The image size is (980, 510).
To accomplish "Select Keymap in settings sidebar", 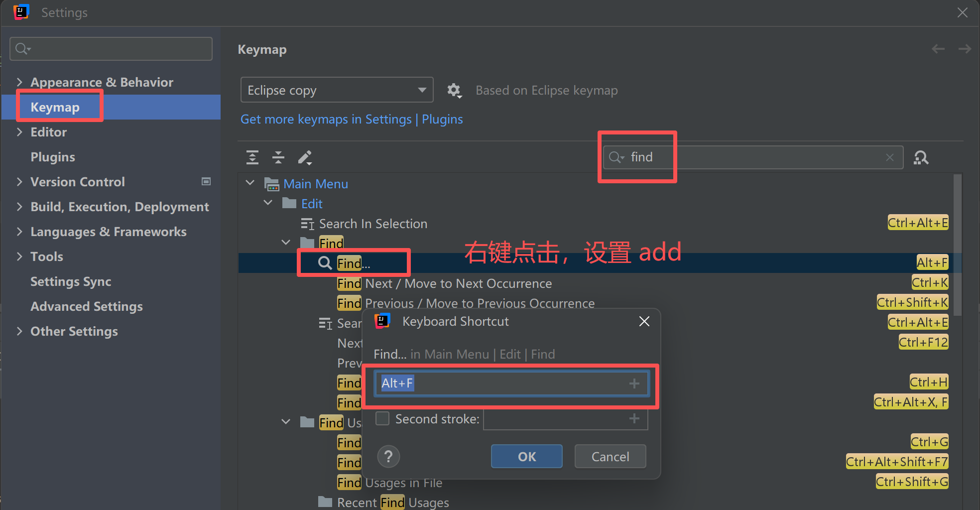I will click(111, 107).
